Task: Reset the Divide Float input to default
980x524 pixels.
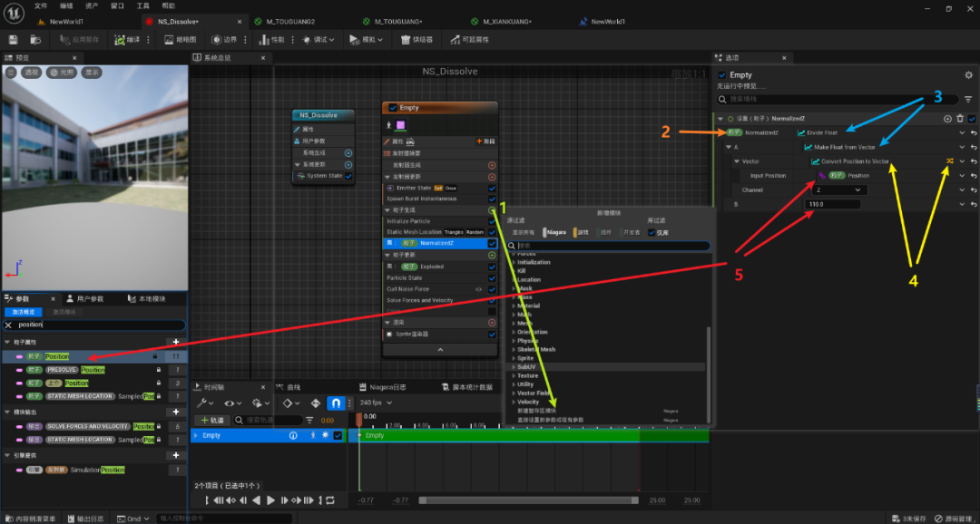Action: (x=974, y=132)
